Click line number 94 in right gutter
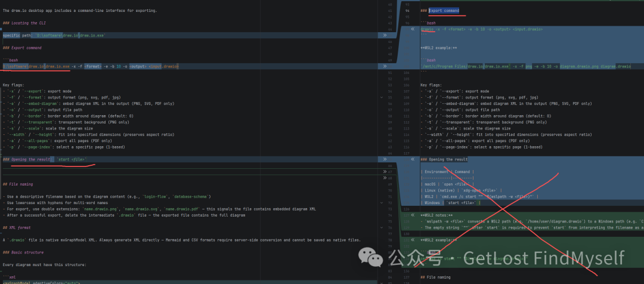 [x=407, y=11]
